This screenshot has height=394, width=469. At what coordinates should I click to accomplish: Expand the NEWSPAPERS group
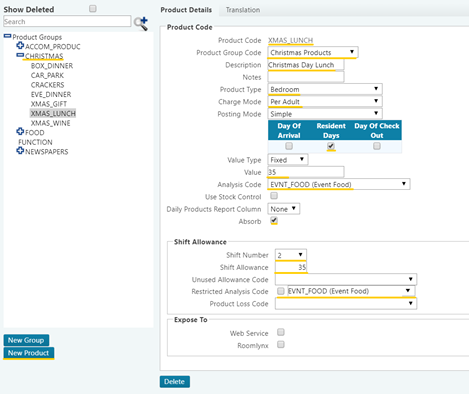pyautogui.click(x=20, y=151)
